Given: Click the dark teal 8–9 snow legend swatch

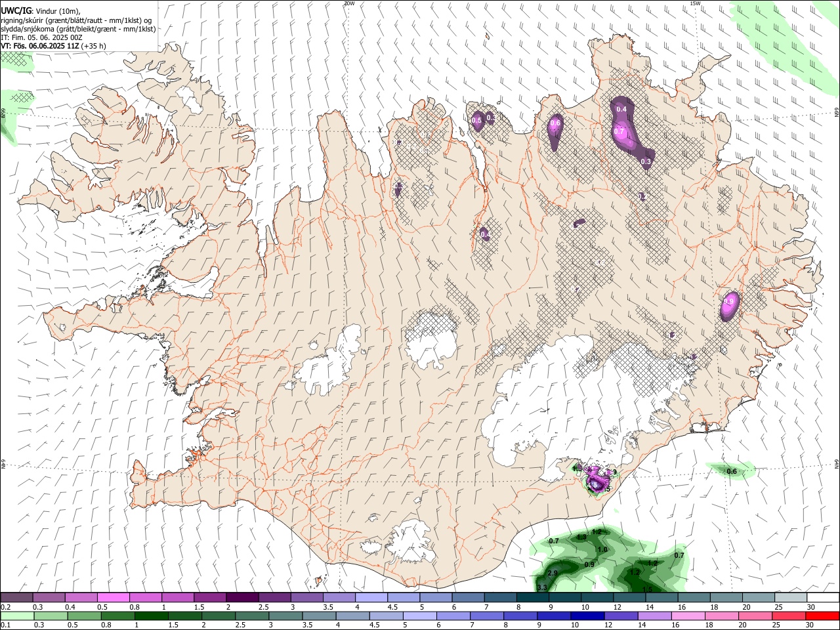Looking at the screenshot, I should [532, 598].
